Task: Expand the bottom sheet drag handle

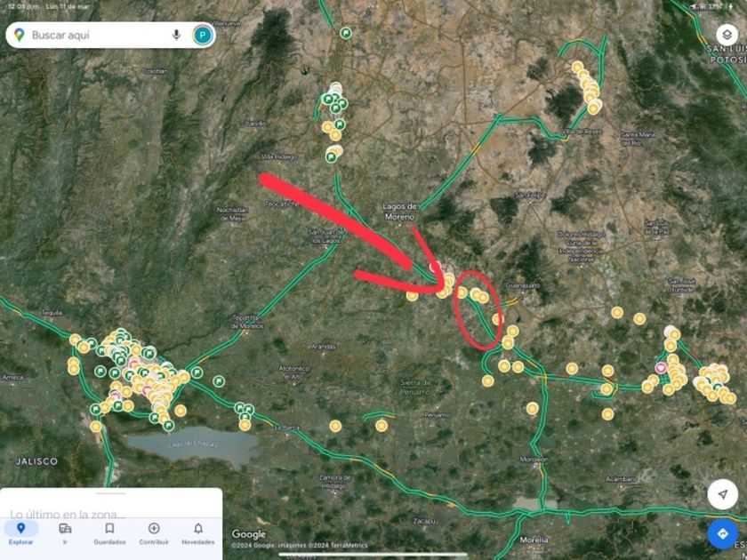Action: click(x=110, y=493)
